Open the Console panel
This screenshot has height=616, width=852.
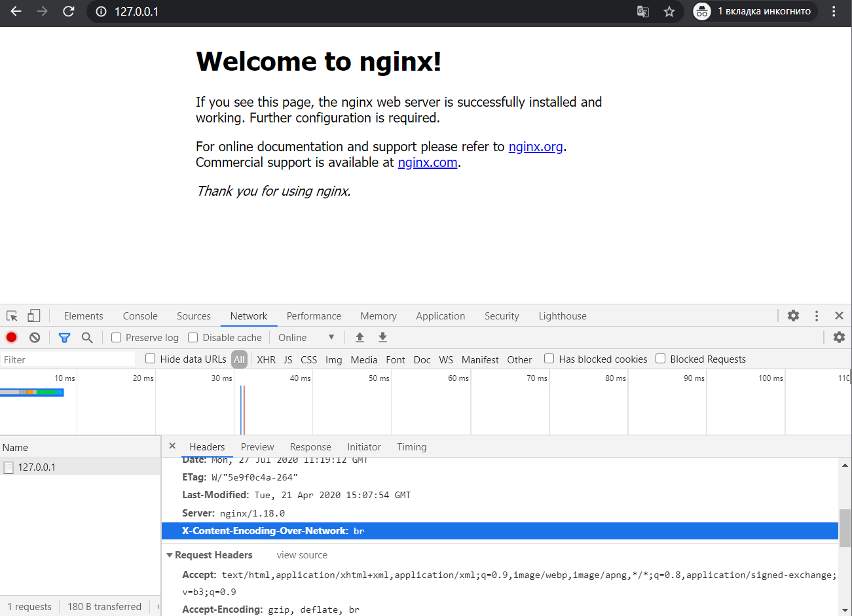(x=140, y=316)
